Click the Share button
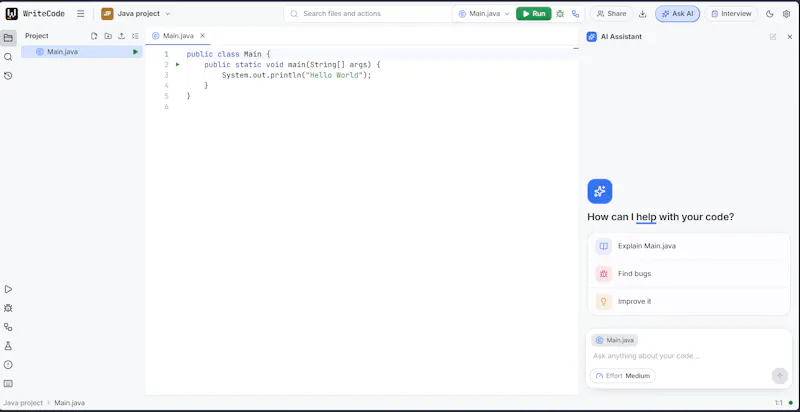The width and height of the screenshot is (800, 412). pos(611,14)
